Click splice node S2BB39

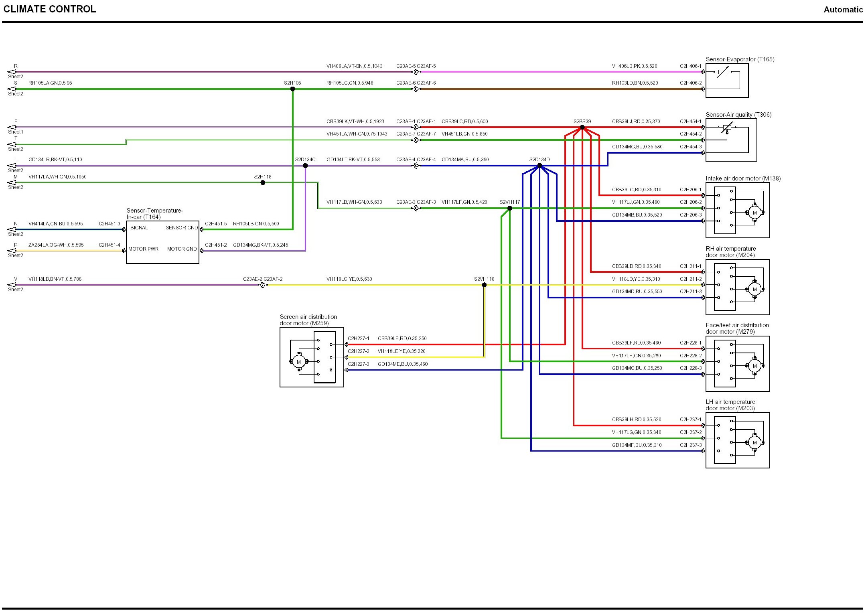582,127
